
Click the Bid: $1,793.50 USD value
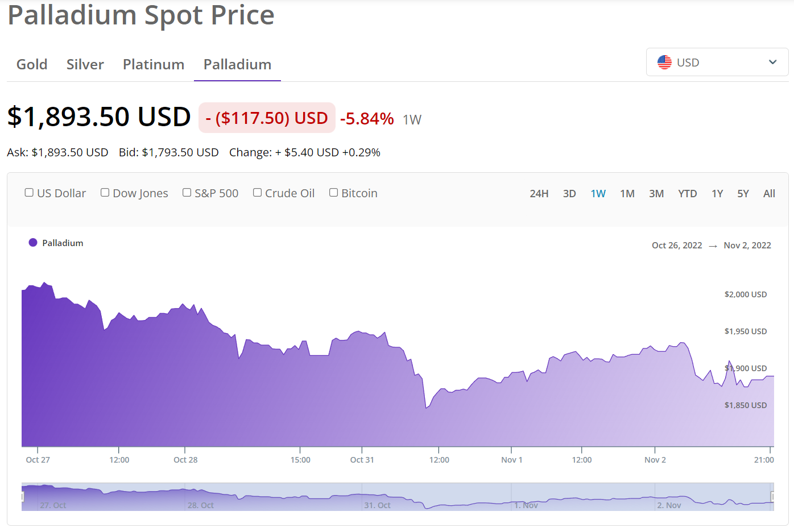(x=169, y=152)
